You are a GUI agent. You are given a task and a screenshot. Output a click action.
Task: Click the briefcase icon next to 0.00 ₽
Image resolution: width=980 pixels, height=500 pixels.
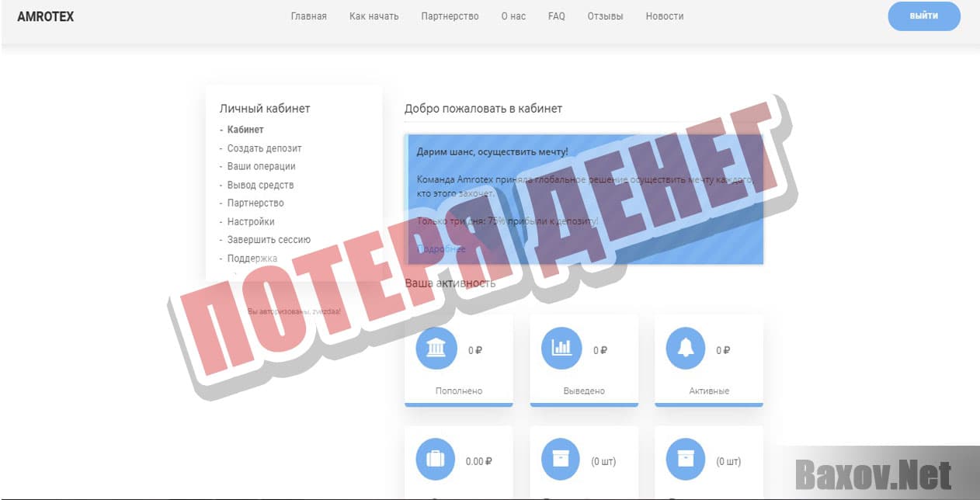click(x=436, y=458)
